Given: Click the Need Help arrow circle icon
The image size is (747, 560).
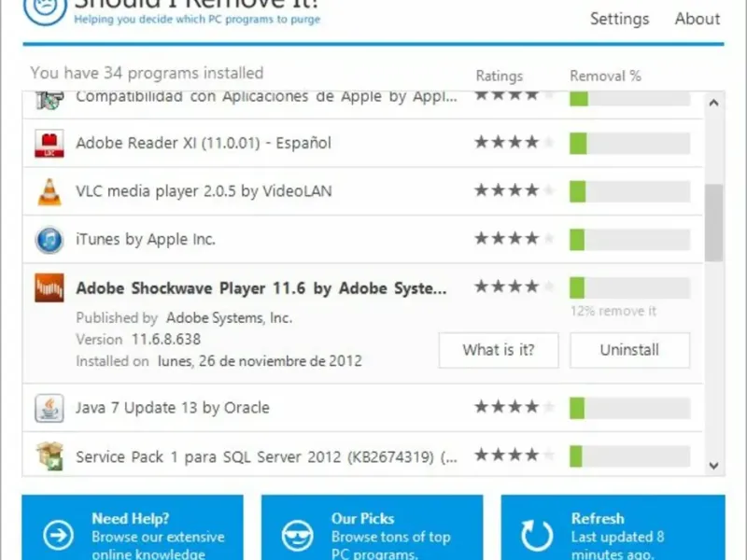Looking at the screenshot, I should (58, 535).
